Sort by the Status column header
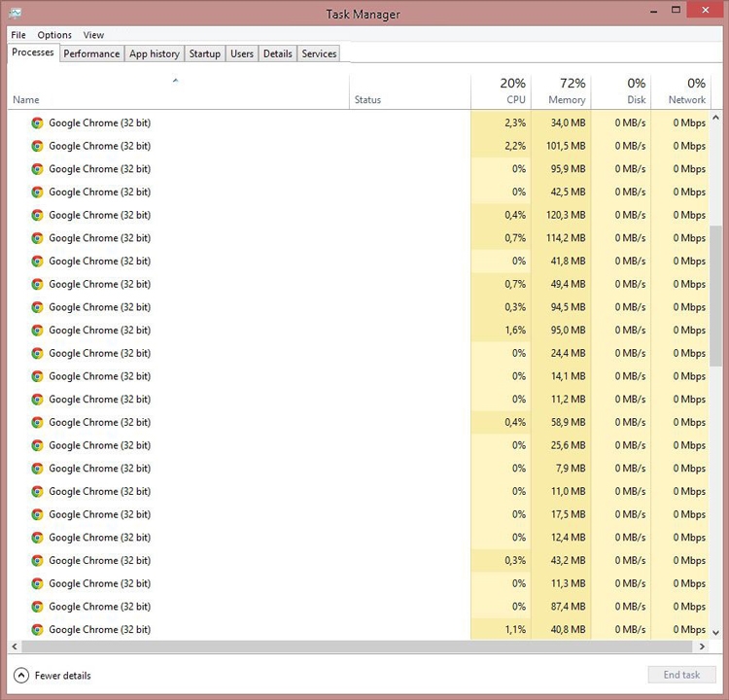This screenshot has width=729, height=700. point(409,91)
